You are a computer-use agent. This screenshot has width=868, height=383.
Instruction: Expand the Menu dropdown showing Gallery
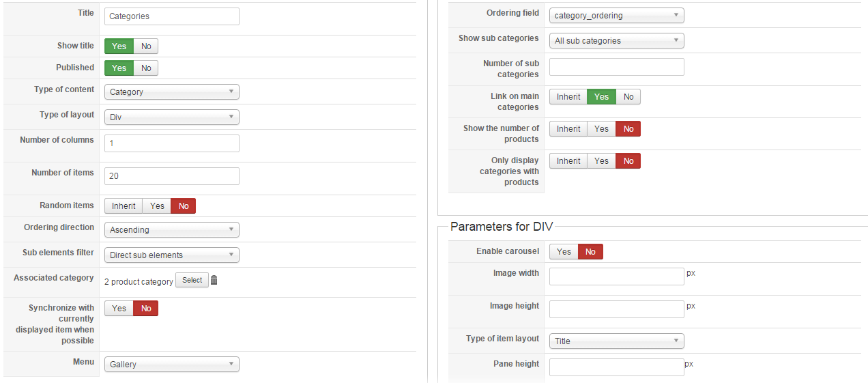click(x=171, y=365)
